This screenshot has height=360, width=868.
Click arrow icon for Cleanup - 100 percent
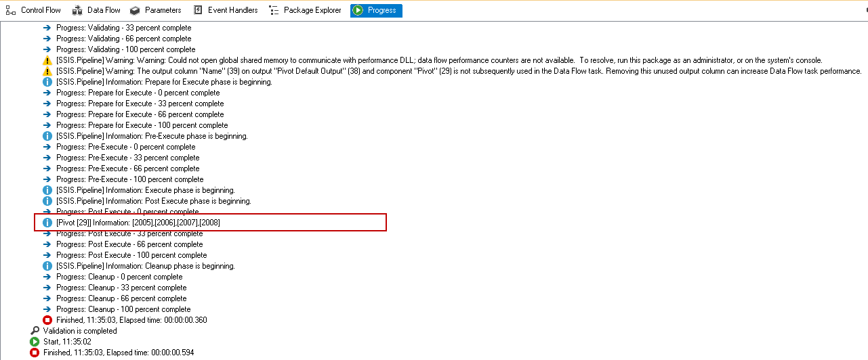(x=47, y=309)
